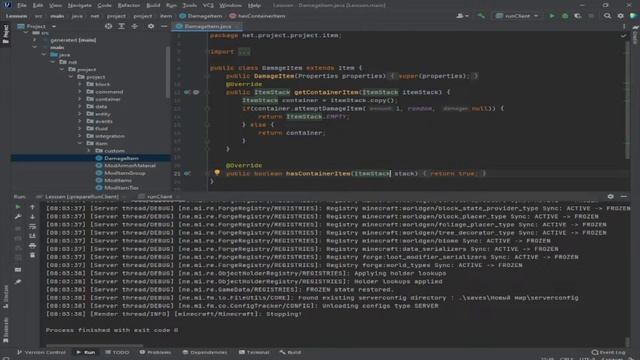
Task: Click the Run console horizontal scrollbar
Action: [x=95, y=345]
